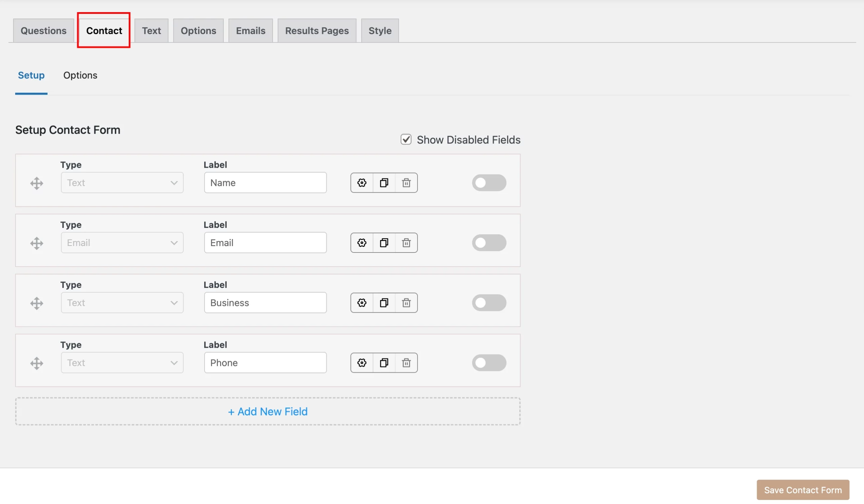Viewport: 864px width, 504px height.
Task: Turn on the Phone field switch
Action: [489, 363]
